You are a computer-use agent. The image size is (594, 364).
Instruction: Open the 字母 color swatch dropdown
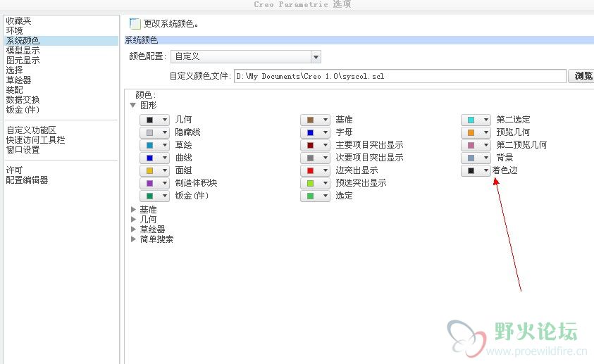[x=315, y=132]
